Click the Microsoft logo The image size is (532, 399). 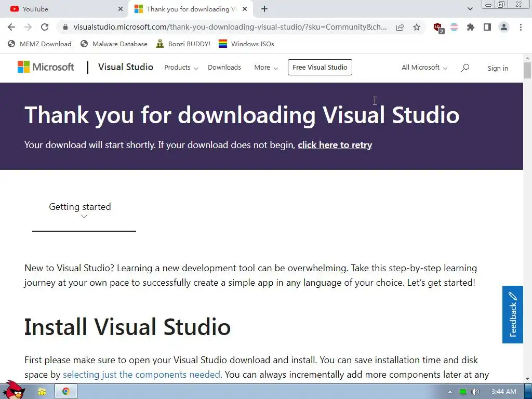(x=46, y=67)
